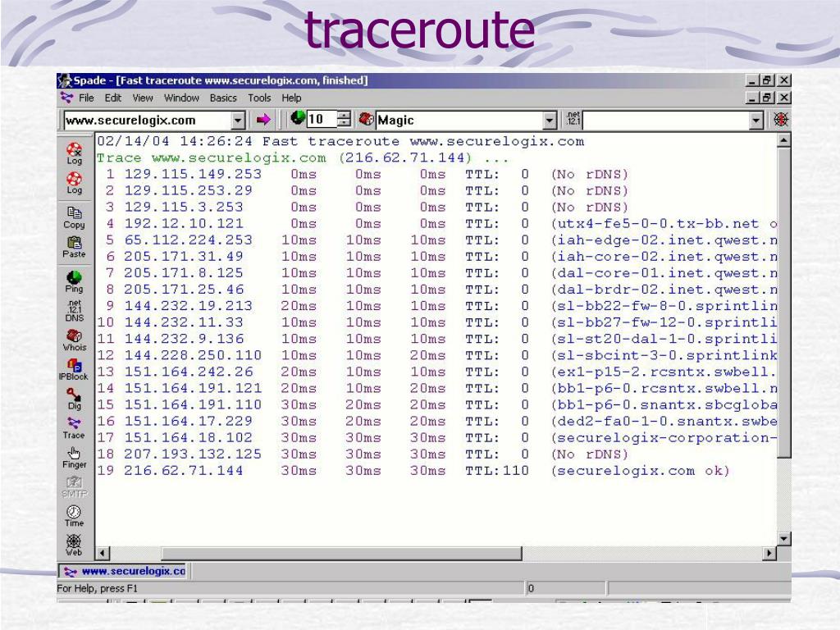The width and height of the screenshot is (840, 630).
Task: Open the Window menu
Action: click(x=181, y=98)
